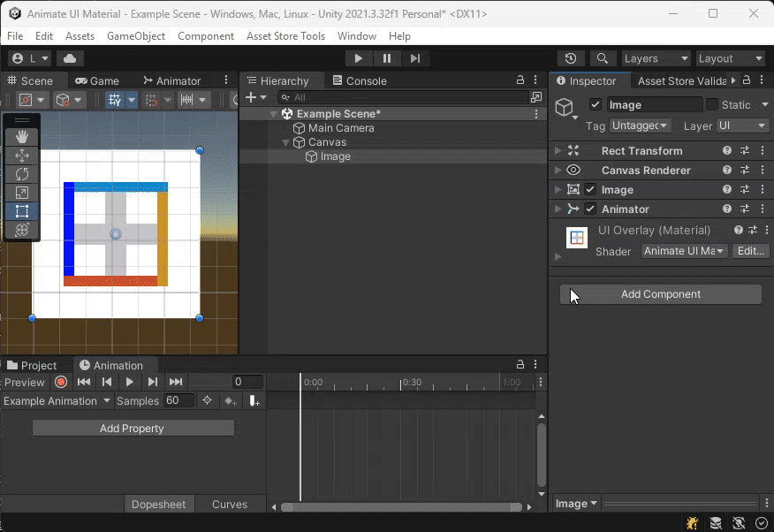This screenshot has height=532, width=774.
Task: Click the UI Overlay material preview thumbnail
Action: tap(576, 238)
